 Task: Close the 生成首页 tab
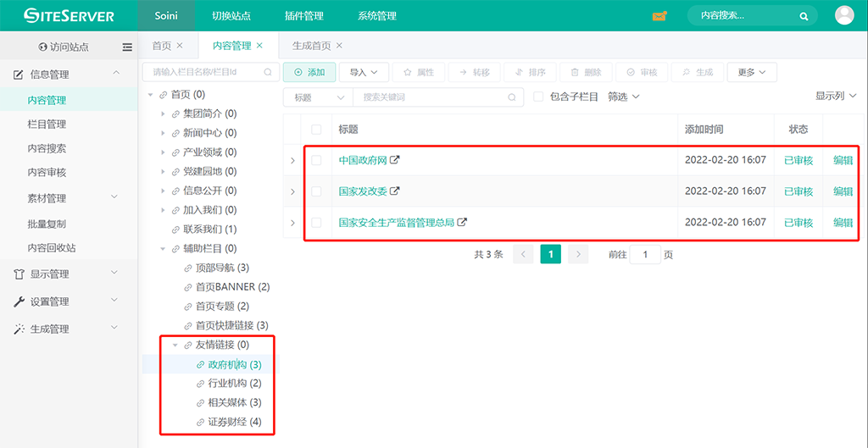pyautogui.click(x=339, y=46)
